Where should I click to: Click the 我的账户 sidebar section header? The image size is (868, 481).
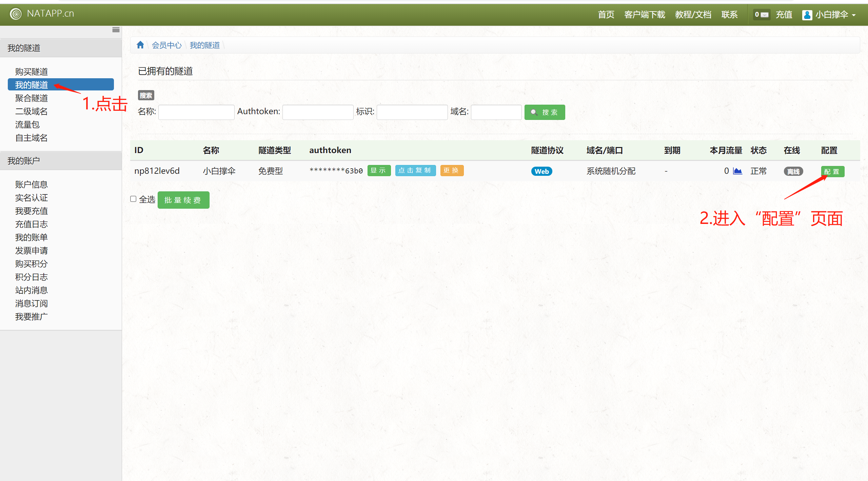[x=61, y=161]
